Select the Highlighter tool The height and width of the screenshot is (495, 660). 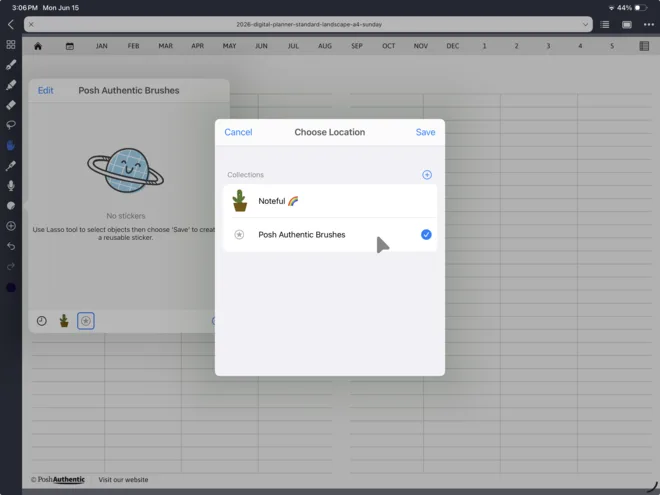(11, 85)
